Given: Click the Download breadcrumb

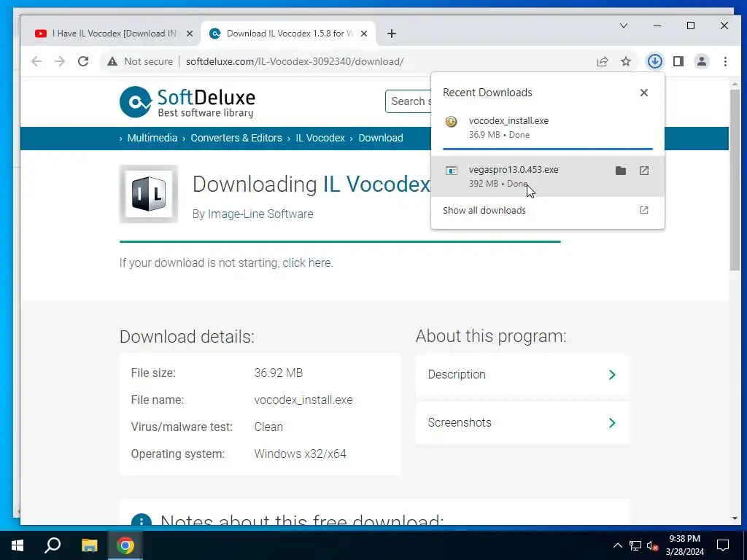Looking at the screenshot, I should click(x=380, y=138).
